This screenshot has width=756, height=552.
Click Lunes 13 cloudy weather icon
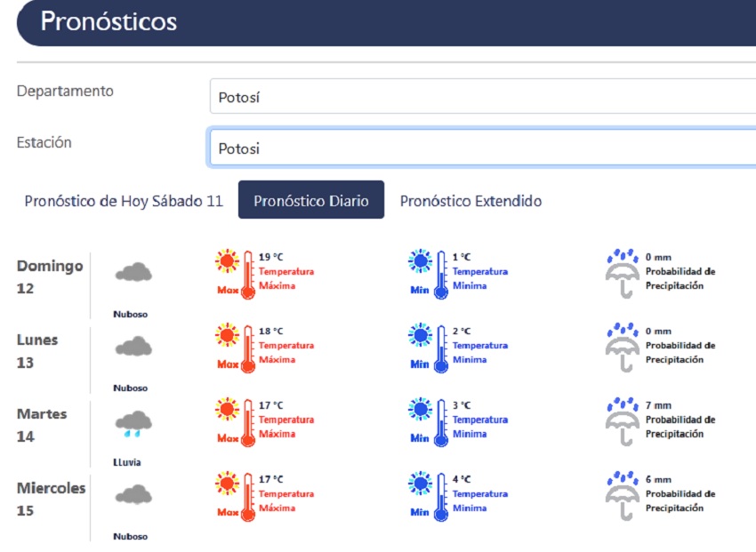click(x=133, y=347)
